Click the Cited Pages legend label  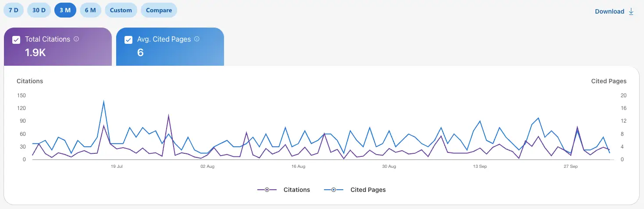tap(368, 190)
